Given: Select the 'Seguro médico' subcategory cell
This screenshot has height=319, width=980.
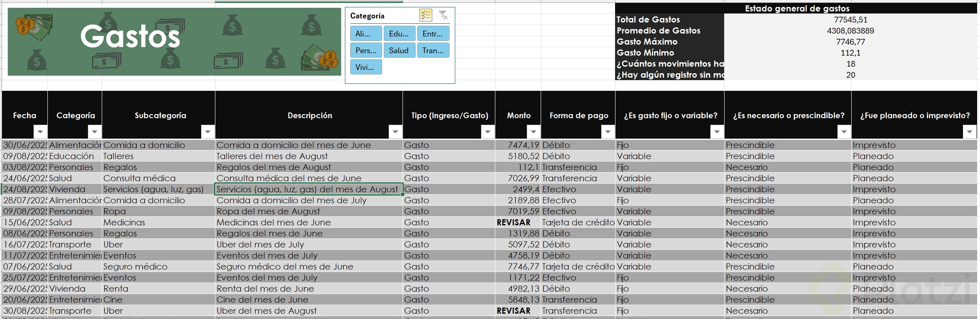Looking at the screenshot, I should pos(159,266).
